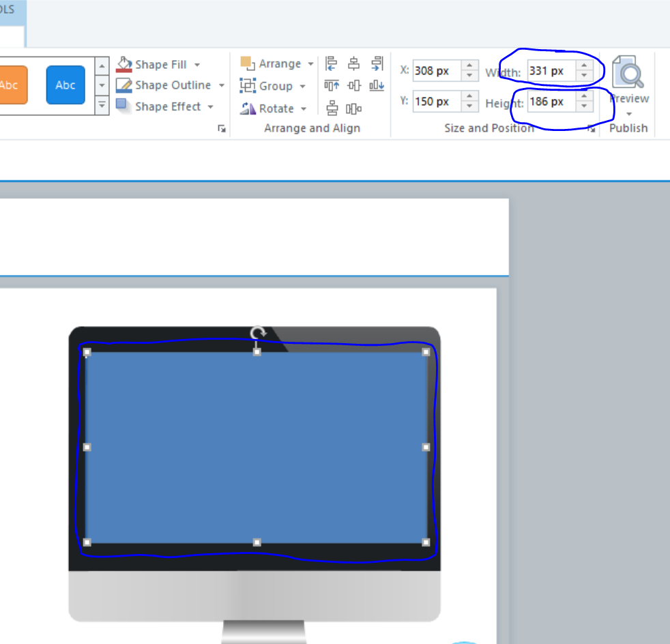Click the X position field
Screen dimensions: 670x644
coord(437,70)
